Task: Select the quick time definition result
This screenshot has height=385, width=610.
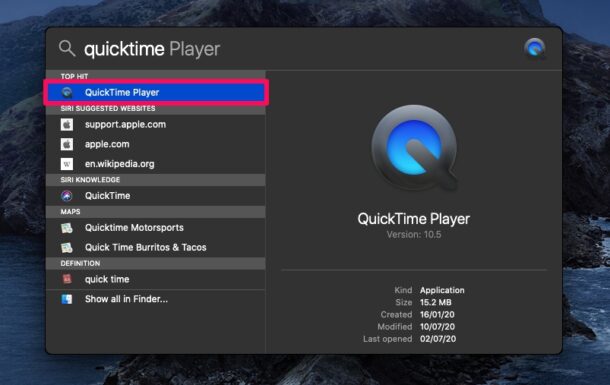Action: pos(156,279)
